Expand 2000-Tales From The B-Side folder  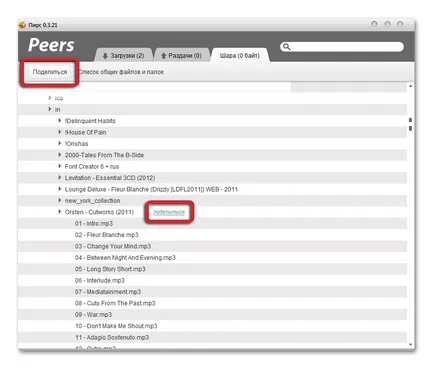pyautogui.click(x=60, y=155)
